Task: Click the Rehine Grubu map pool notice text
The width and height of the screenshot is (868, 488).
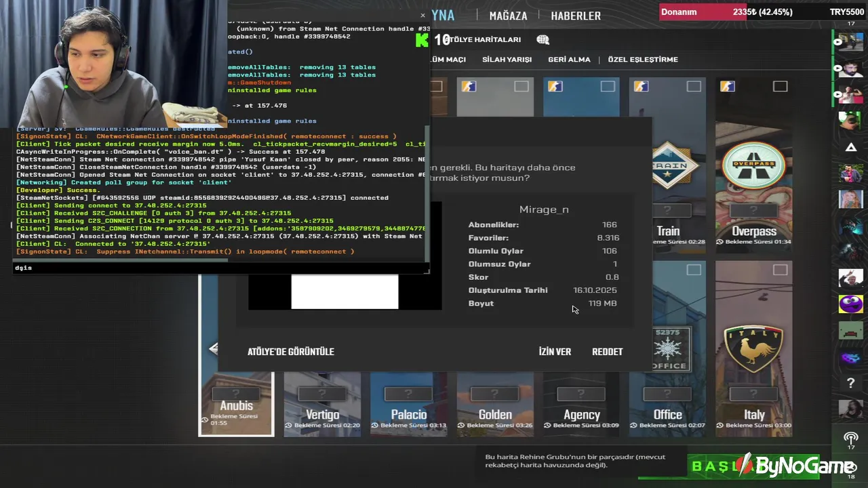Action: pos(575,461)
